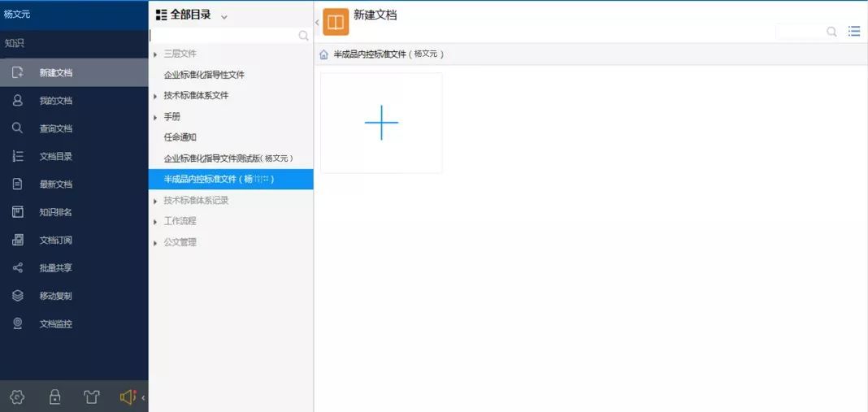Click the list view icon top right
The height and width of the screenshot is (412, 868).
(x=854, y=32)
